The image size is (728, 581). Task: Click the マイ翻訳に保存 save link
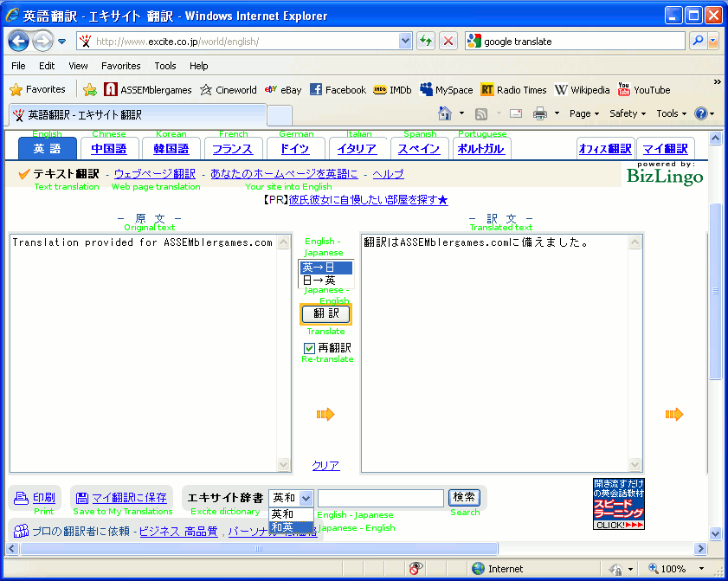[129, 497]
